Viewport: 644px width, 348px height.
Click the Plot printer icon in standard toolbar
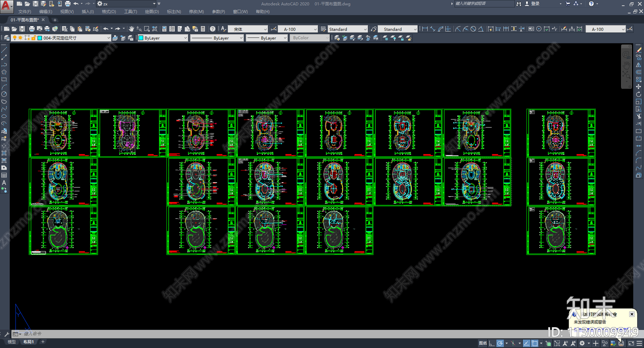point(31,29)
